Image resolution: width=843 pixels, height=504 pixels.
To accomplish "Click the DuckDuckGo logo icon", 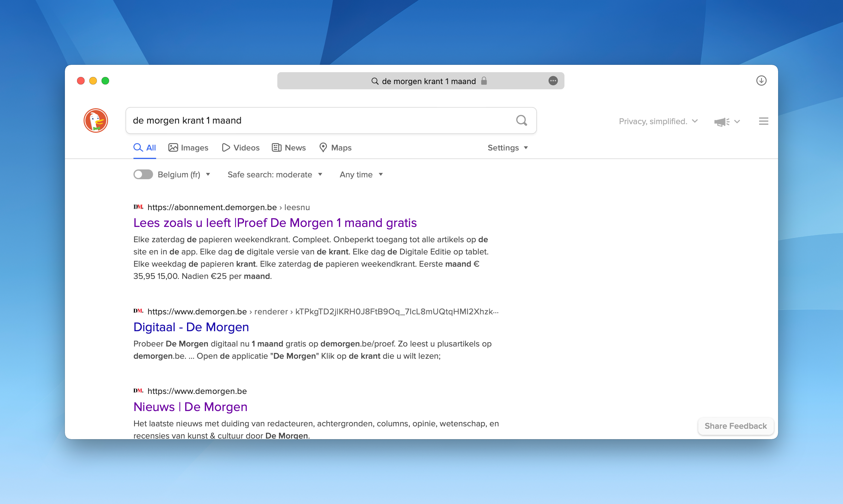I will 97,120.
